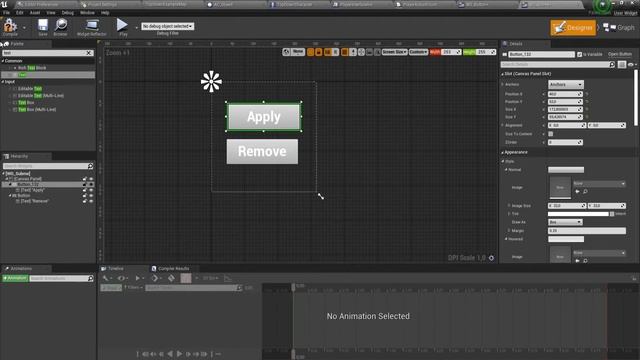
Task: Click the localization preview None button
Action: (x=298, y=52)
